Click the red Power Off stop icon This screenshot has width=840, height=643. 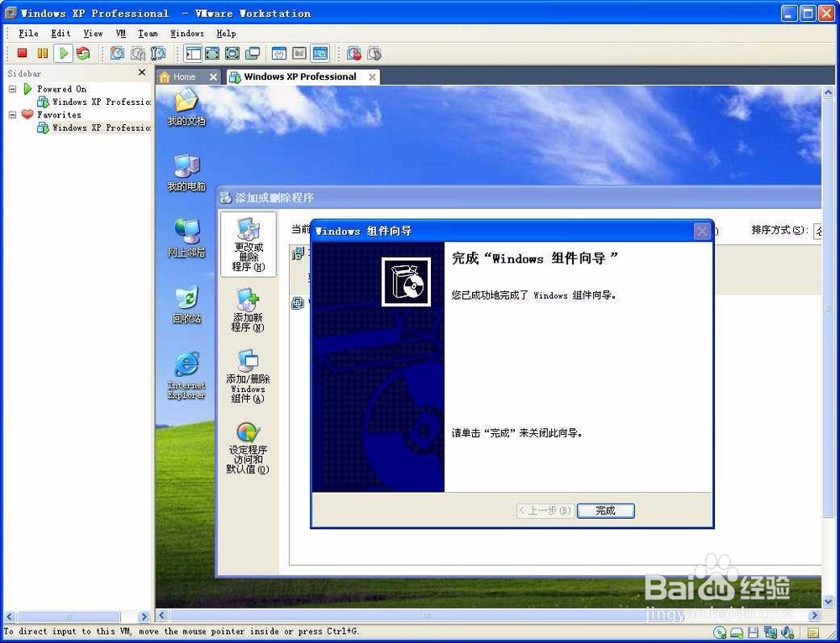pos(22,53)
